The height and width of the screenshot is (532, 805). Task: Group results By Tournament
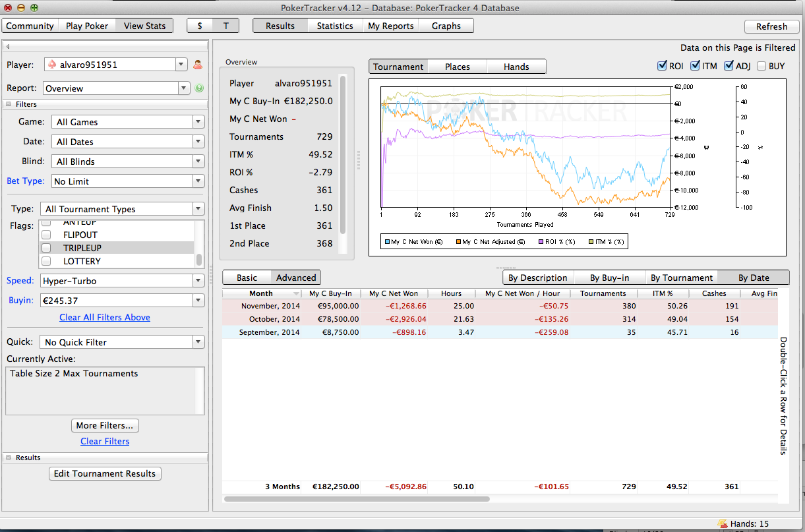(682, 278)
